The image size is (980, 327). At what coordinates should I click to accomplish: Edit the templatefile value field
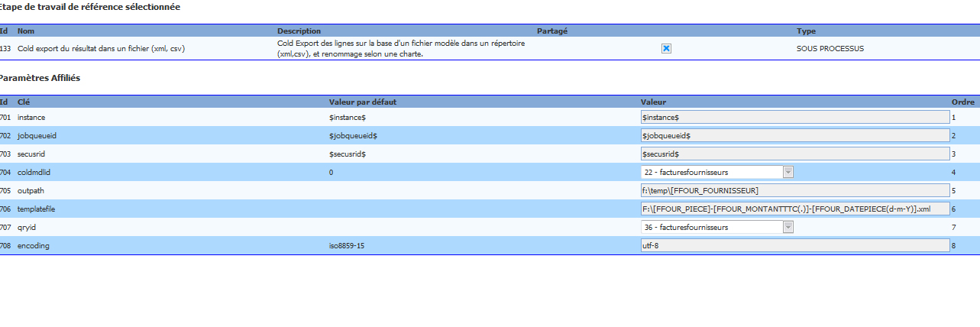pyautogui.click(x=794, y=209)
